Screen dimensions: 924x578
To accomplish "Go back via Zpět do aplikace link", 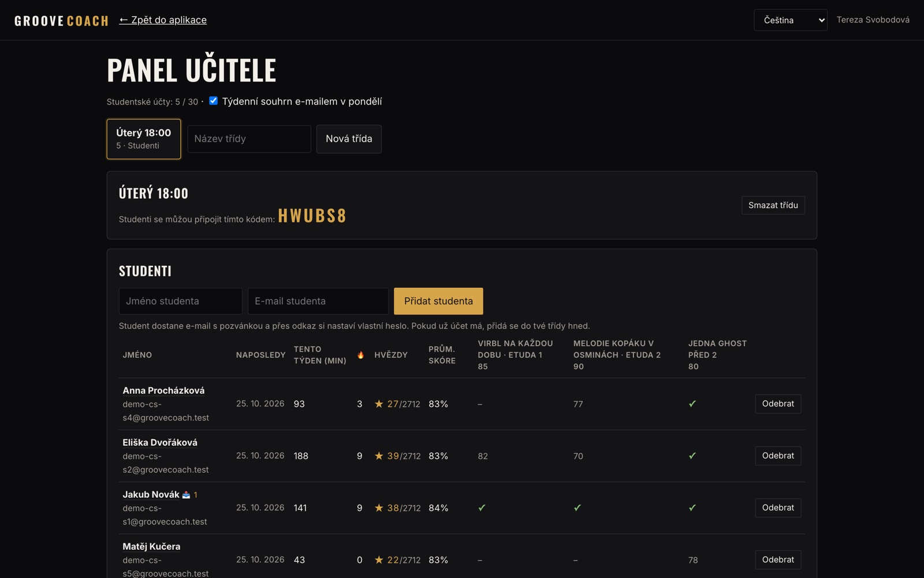I will tap(163, 20).
